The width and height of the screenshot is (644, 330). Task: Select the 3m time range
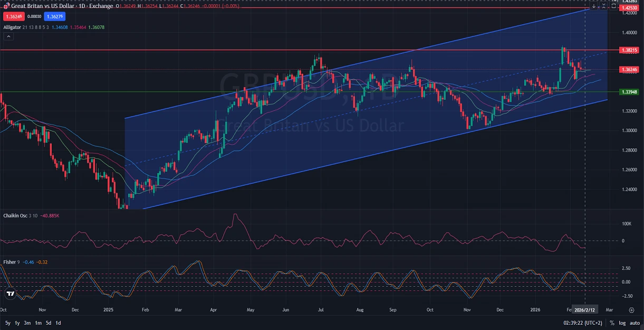point(27,323)
